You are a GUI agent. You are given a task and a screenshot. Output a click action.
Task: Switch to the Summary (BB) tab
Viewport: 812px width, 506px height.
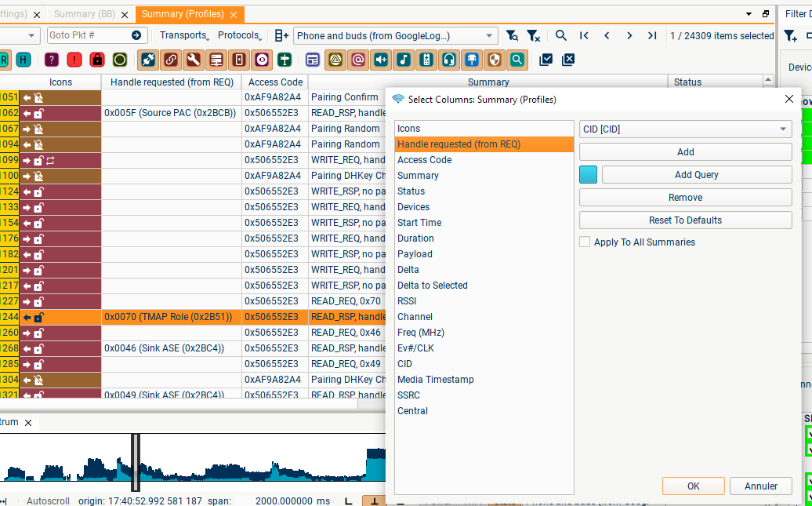(x=84, y=14)
